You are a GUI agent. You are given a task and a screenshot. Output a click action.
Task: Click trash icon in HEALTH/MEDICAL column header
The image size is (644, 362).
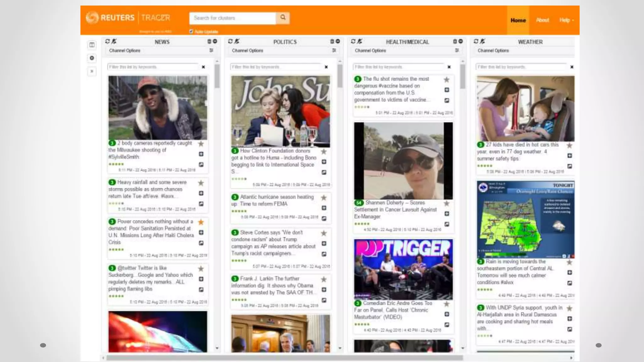pos(455,41)
